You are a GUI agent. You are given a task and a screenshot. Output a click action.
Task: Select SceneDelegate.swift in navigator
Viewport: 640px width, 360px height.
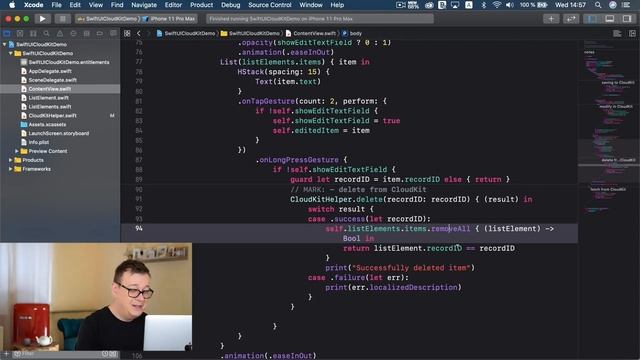click(x=52, y=80)
